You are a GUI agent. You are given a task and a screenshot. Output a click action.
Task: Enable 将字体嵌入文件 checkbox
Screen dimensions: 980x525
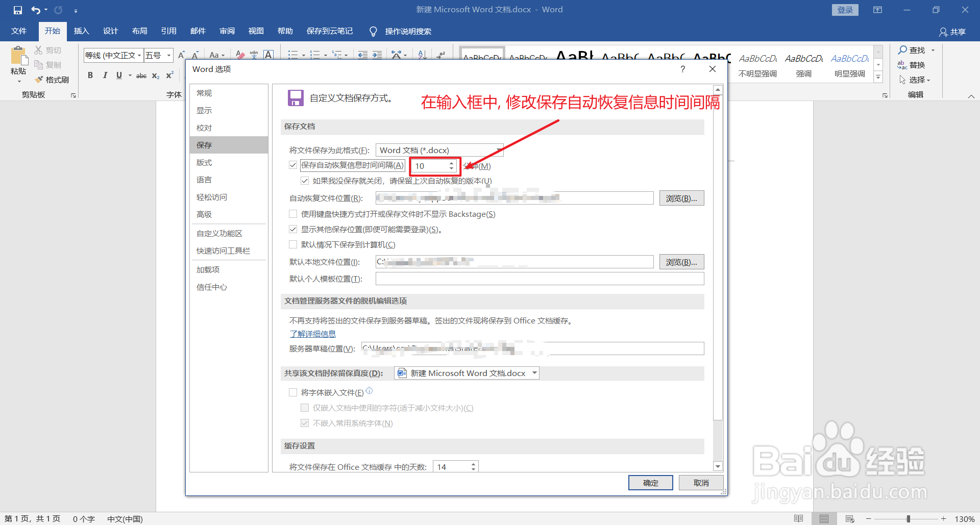pos(293,392)
